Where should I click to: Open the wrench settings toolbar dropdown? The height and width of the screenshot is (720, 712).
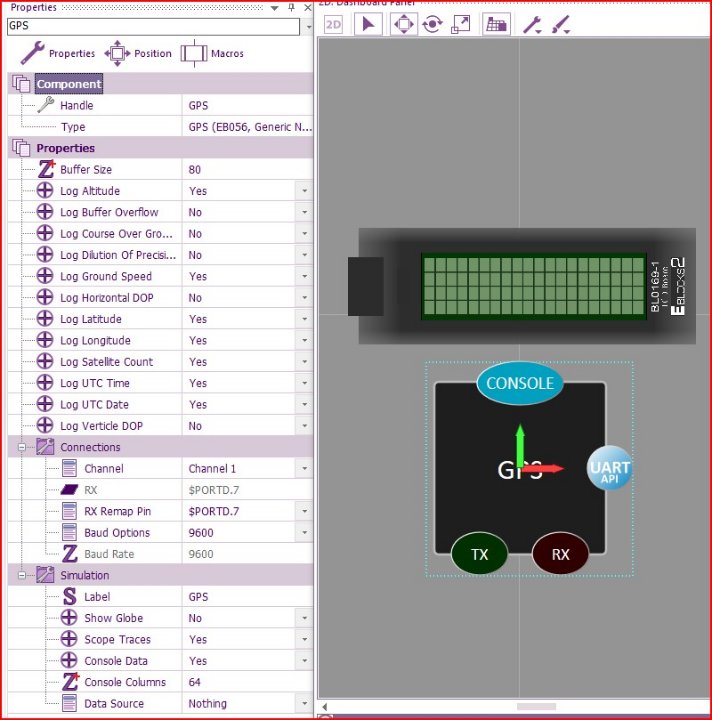pyautogui.click(x=531, y=24)
